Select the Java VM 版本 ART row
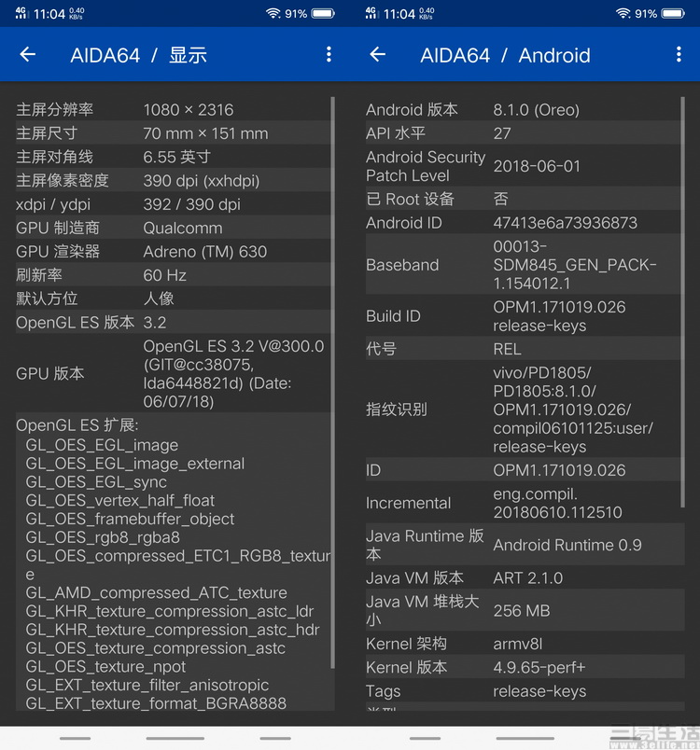700x750 pixels. pyautogui.click(x=523, y=578)
